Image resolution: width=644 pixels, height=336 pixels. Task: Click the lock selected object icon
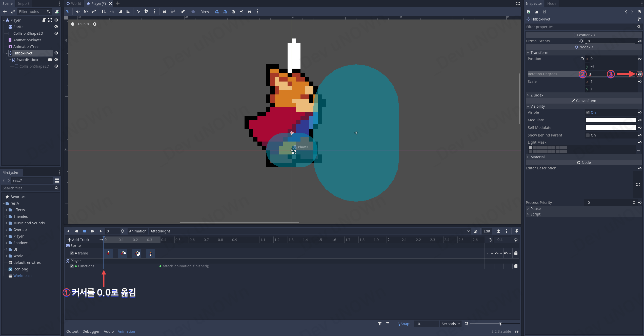(x=165, y=11)
